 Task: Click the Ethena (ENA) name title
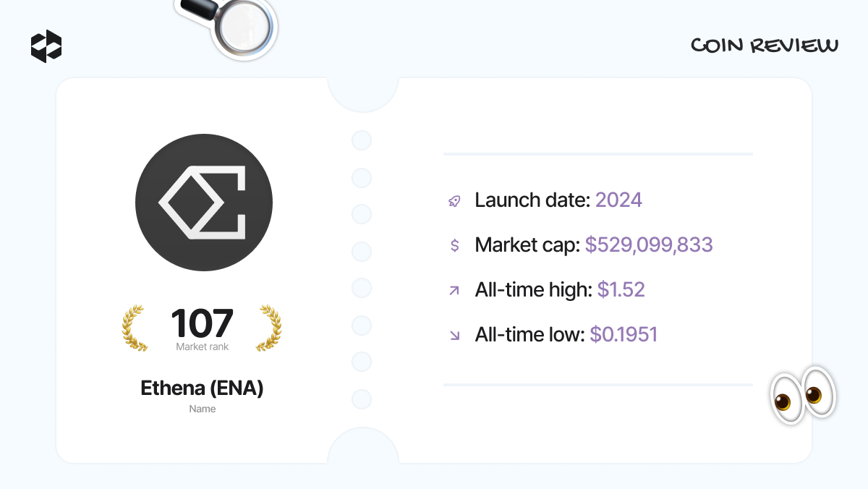[202, 388]
